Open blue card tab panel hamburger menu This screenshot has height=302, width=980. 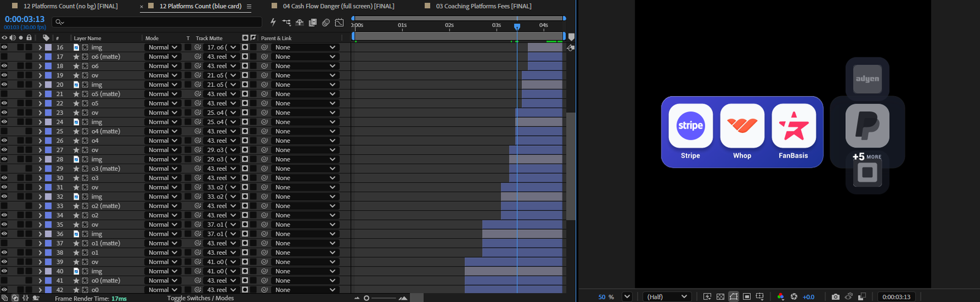click(x=249, y=6)
